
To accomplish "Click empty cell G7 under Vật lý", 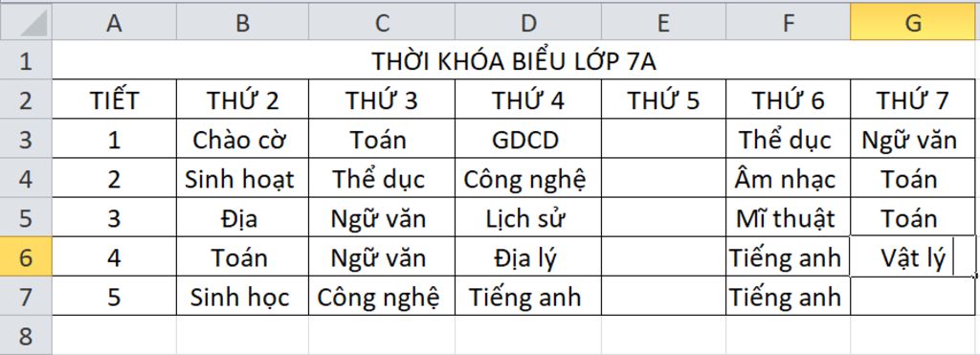I will (913, 296).
